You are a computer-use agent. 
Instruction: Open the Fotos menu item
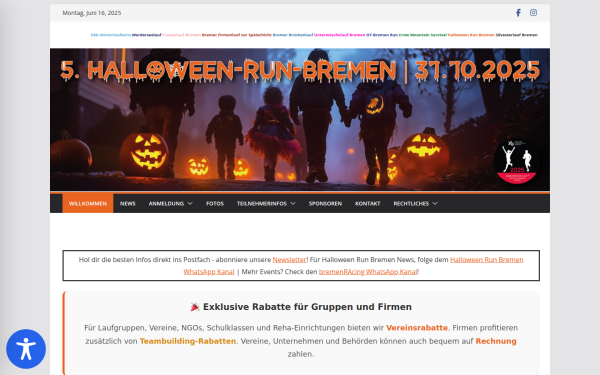coord(215,203)
